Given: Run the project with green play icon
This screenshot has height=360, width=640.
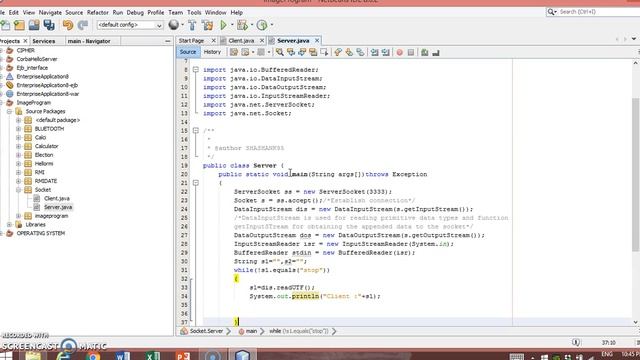Looking at the screenshot, I should (x=223, y=25).
